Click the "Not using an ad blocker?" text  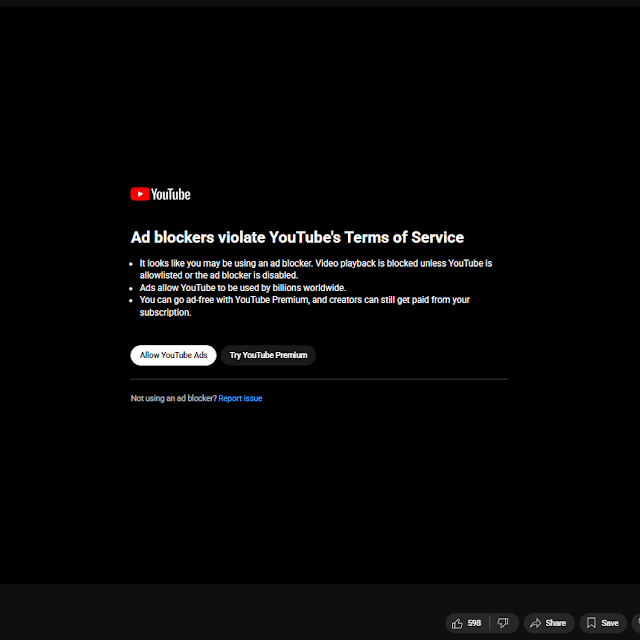tap(173, 398)
